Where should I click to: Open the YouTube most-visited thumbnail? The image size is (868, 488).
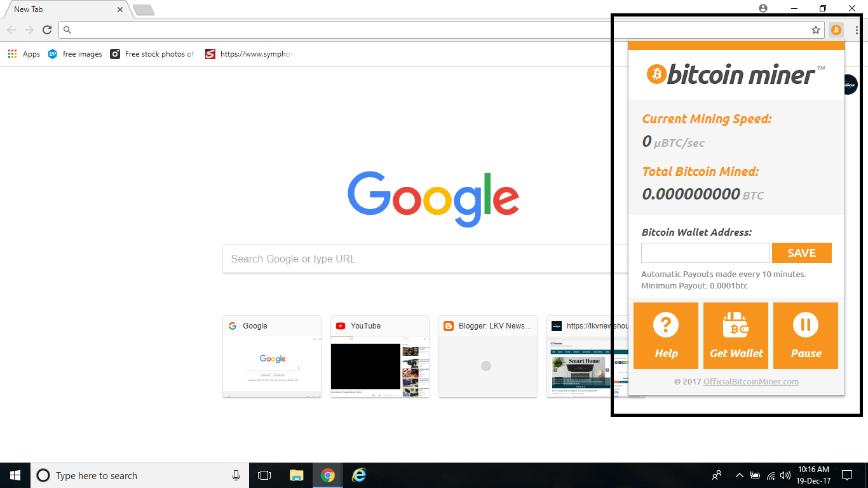[380, 356]
